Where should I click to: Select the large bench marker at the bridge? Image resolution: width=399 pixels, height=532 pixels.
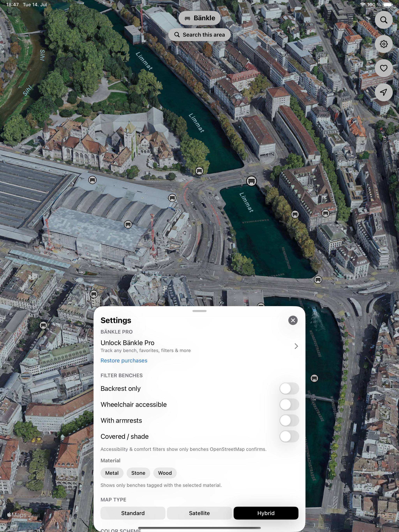[x=252, y=181]
